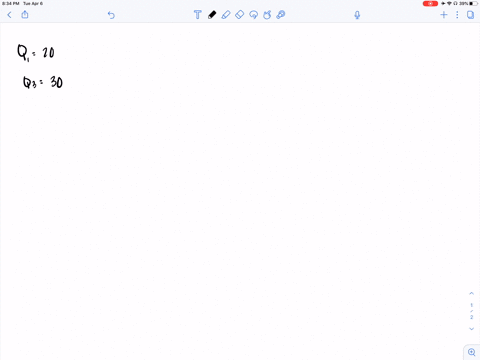Add new content with the plus icon
480x360 pixels.
point(444,15)
